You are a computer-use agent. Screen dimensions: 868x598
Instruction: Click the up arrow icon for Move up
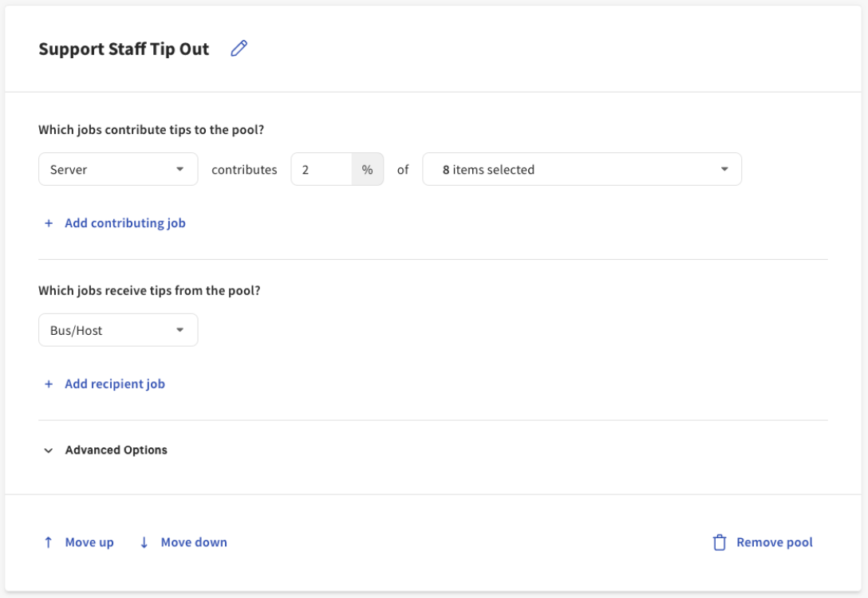tap(49, 542)
